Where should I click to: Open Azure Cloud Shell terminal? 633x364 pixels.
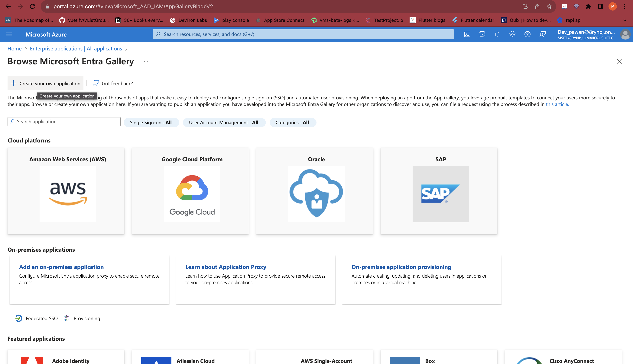[x=467, y=34]
